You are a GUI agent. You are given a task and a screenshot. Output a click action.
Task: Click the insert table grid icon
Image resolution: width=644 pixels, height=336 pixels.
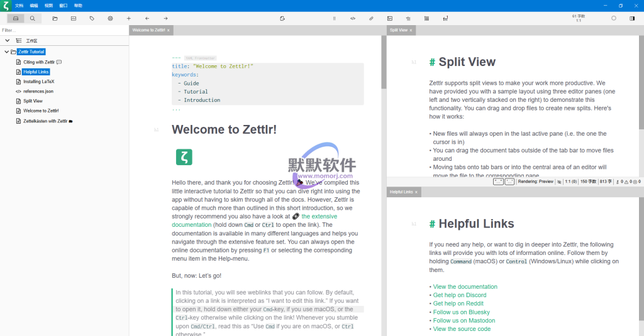426,18
